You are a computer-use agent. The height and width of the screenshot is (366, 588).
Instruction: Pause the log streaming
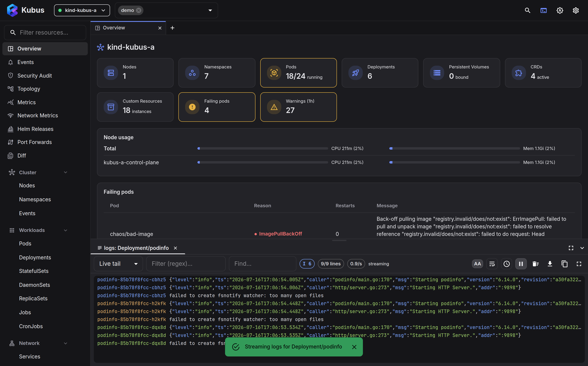pos(521,264)
